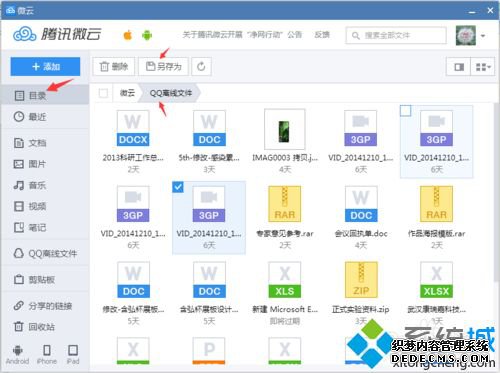This screenshot has width=500, height=373.
Task: Open 视频 videos in the sidebar
Action: coord(45,206)
